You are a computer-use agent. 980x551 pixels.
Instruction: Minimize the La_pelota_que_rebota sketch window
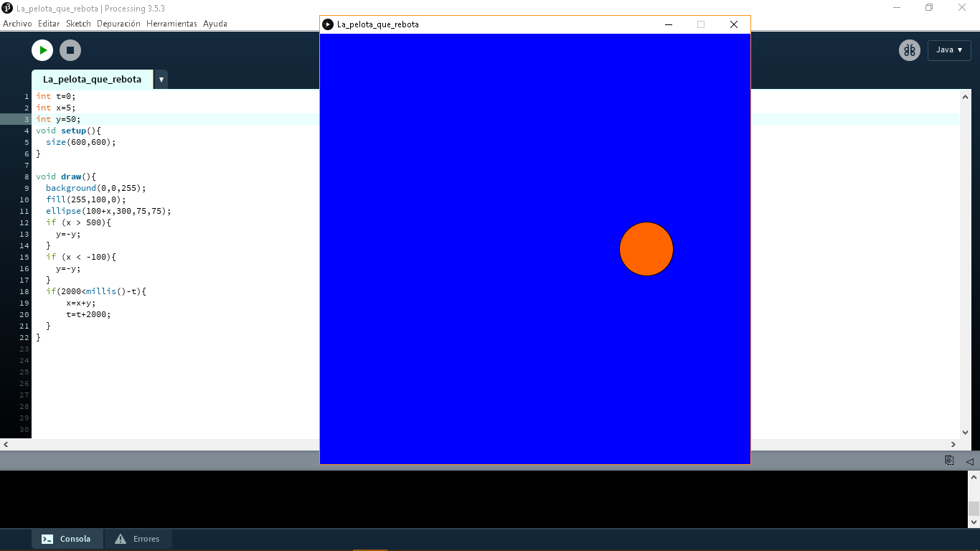click(669, 24)
